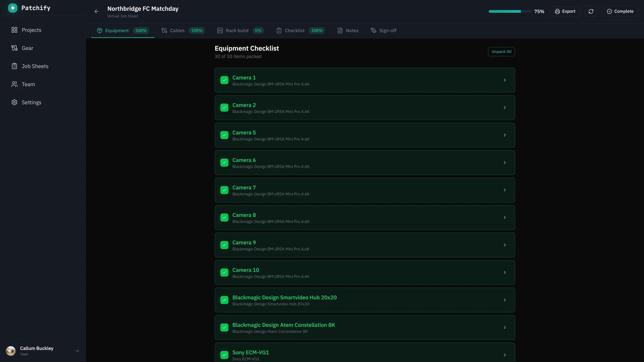Expand the Camera 9 row chevron
The width and height of the screenshot is (644, 362).
(x=504, y=245)
